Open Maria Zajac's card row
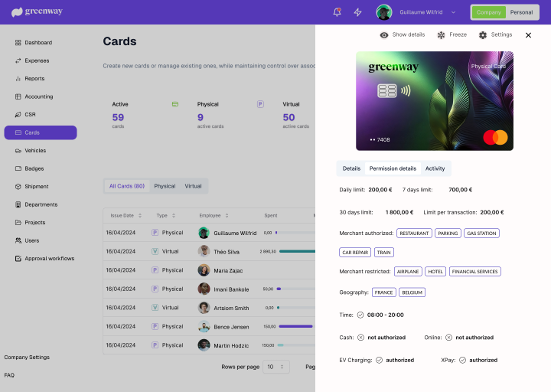 tap(209, 270)
